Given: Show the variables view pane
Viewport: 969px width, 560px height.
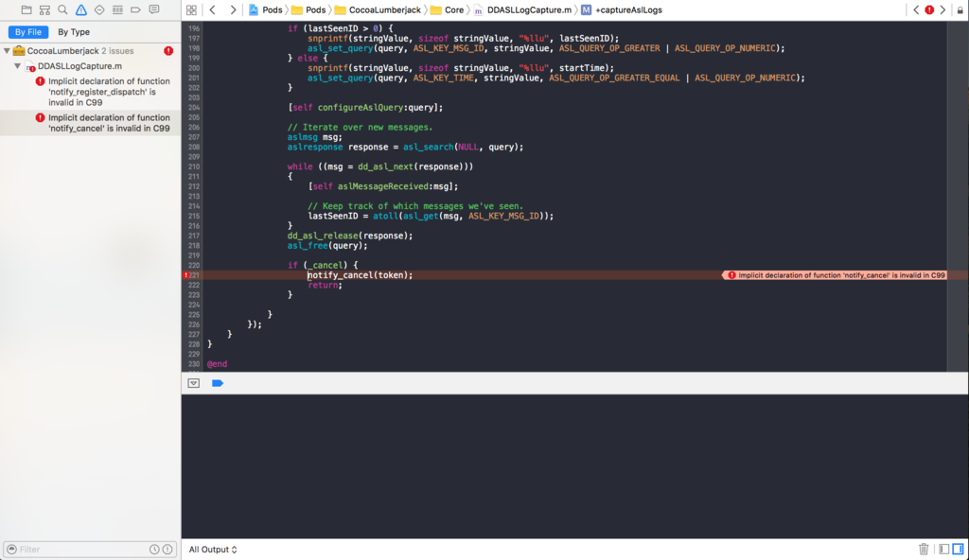Looking at the screenshot, I should pyautogui.click(x=943, y=549).
